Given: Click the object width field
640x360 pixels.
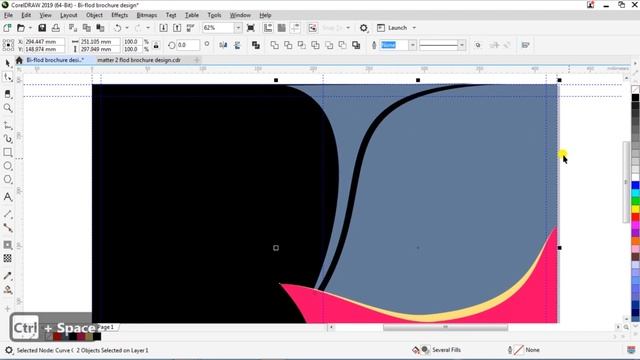Looking at the screenshot, I should (x=99, y=42).
